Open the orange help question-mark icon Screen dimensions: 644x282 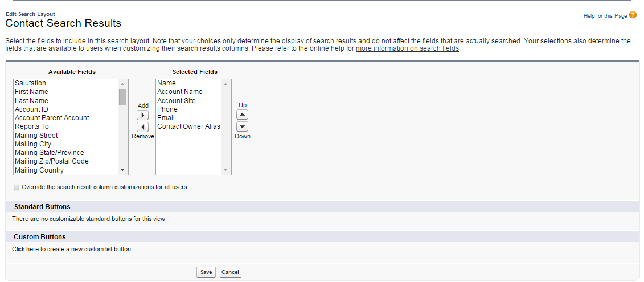(633, 15)
